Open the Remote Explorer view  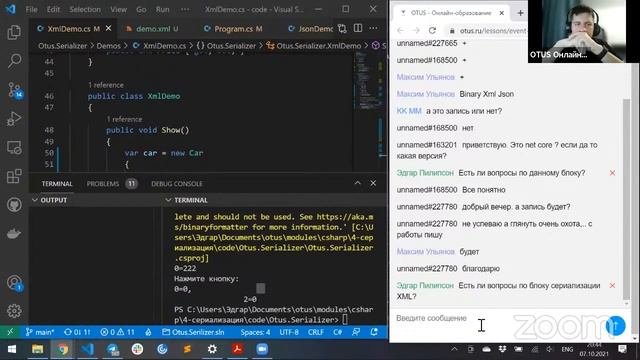click(x=14, y=148)
